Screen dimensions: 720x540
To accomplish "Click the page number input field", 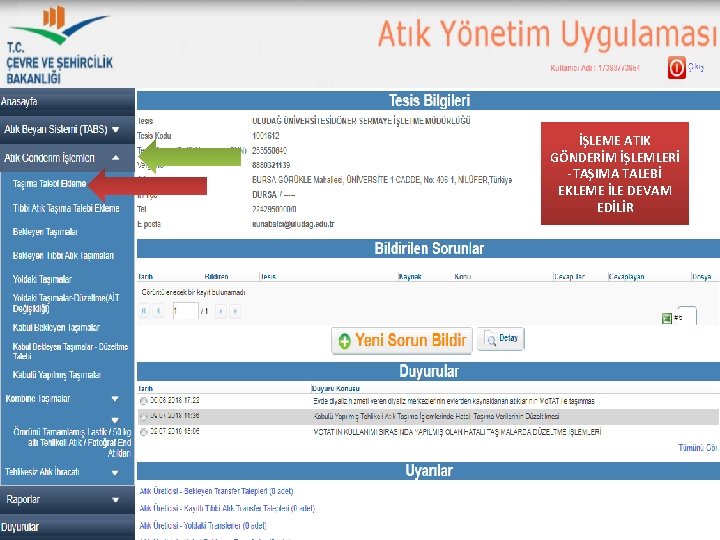I will coord(186,311).
